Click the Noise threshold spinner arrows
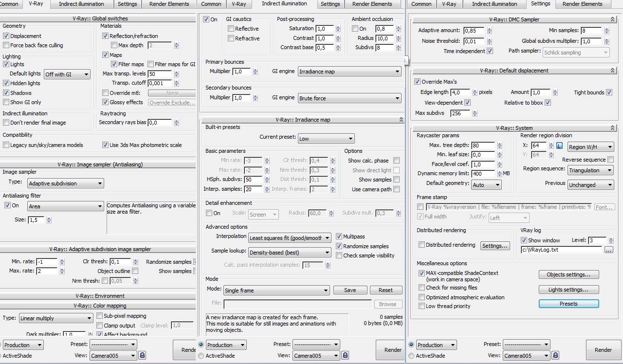This screenshot has width=623, height=364. point(489,41)
